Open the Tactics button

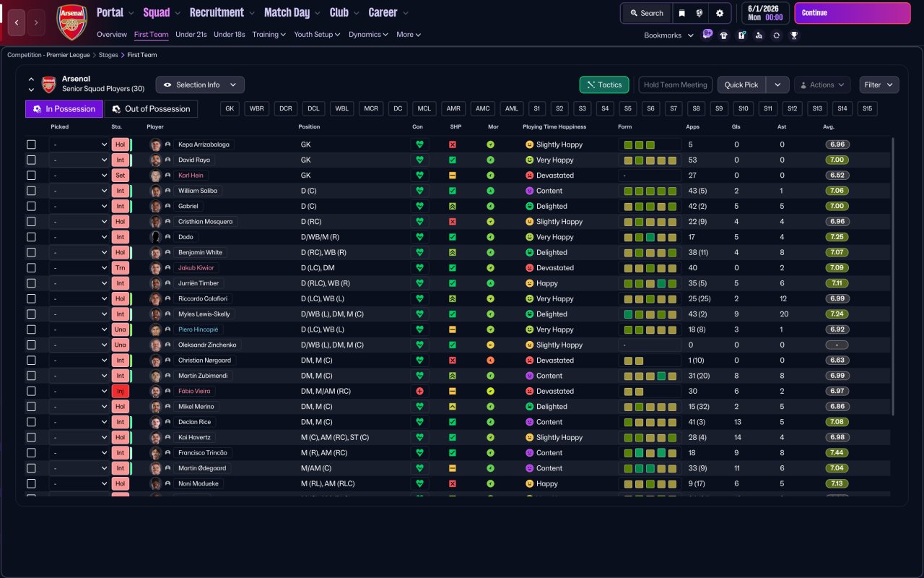click(604, 85)
